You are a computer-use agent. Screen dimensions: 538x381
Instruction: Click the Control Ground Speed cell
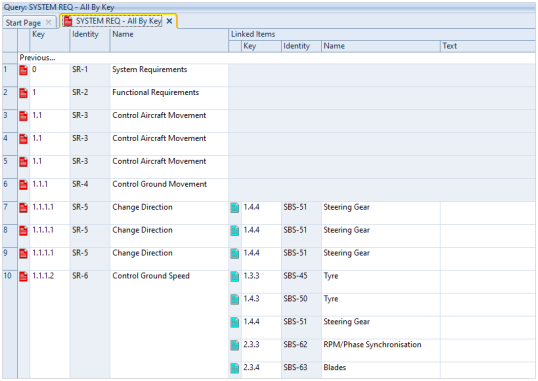tap(169, 324)
